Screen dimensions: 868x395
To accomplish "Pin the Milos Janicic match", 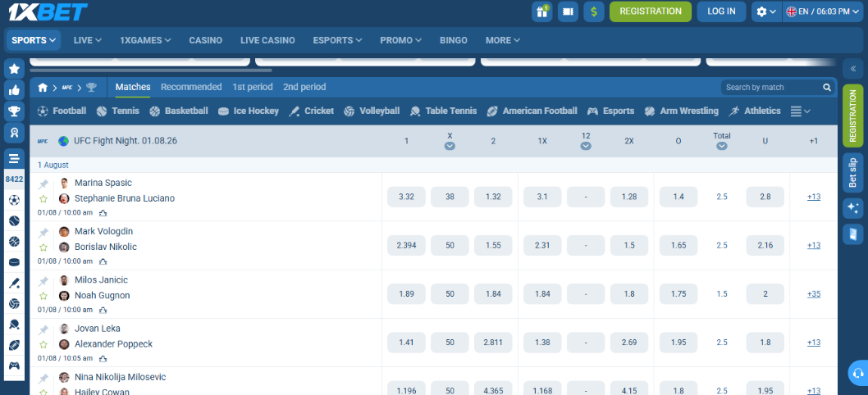I will 43,282.
